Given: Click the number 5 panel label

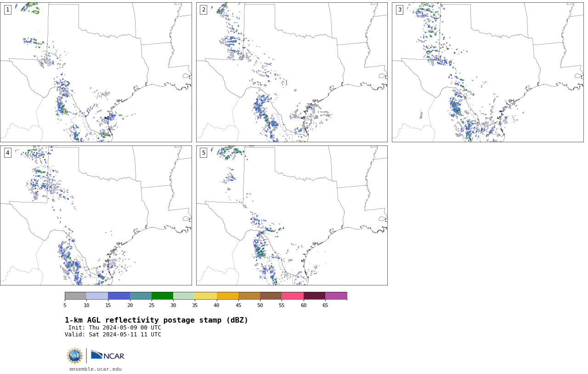Looking at the screenshot, I should tap(204, 153).
